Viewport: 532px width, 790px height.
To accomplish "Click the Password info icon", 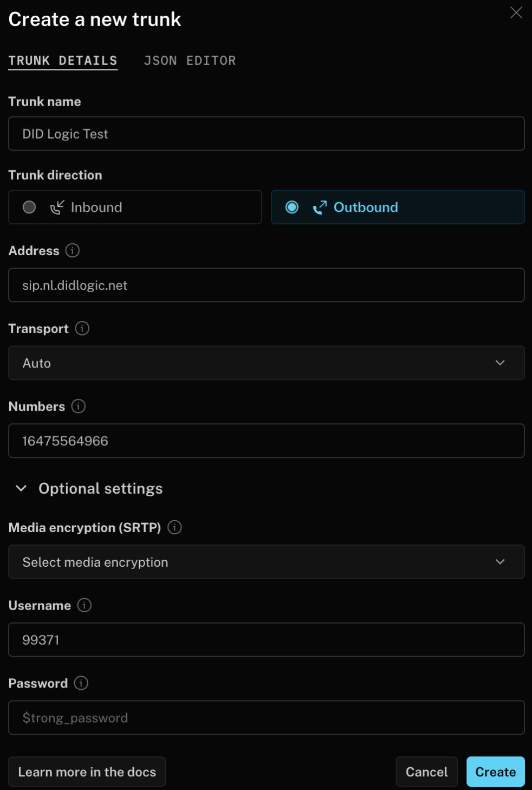I will [x=81, y=683].
